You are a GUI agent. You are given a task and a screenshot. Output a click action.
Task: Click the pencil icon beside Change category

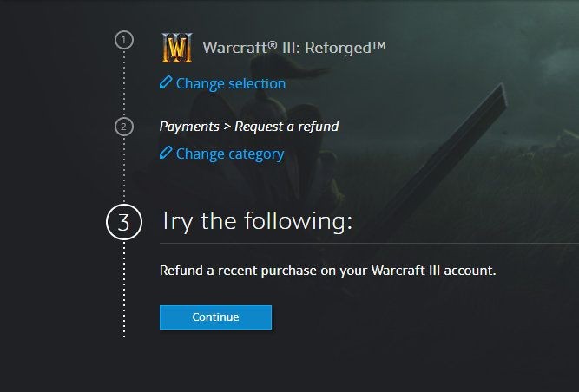point(166,154)
